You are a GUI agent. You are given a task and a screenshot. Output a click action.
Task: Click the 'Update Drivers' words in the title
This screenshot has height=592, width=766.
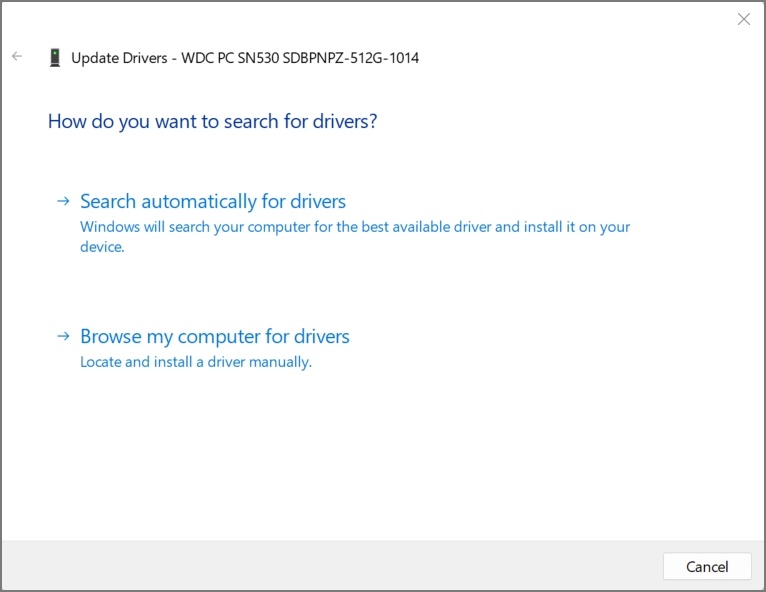(x=119, y=58)
